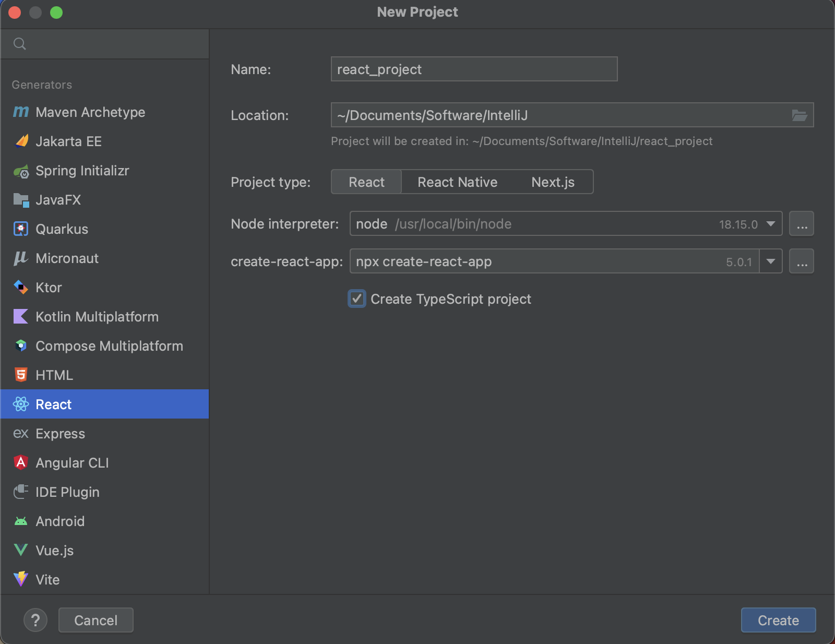
Task: Browse for location using the folder icon
Action: pyautogui.click(x=800, y=115)
